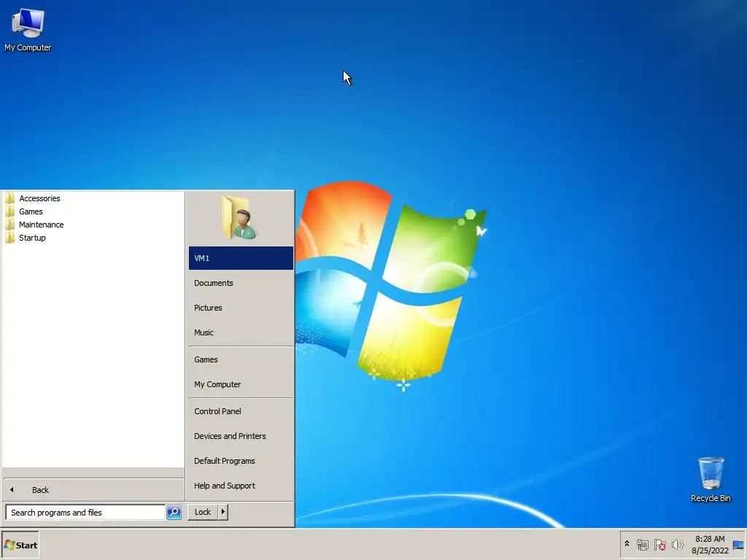747x560 pixels.
Task: Show hidden tray icons arrow
Action: tap(627, 544)
